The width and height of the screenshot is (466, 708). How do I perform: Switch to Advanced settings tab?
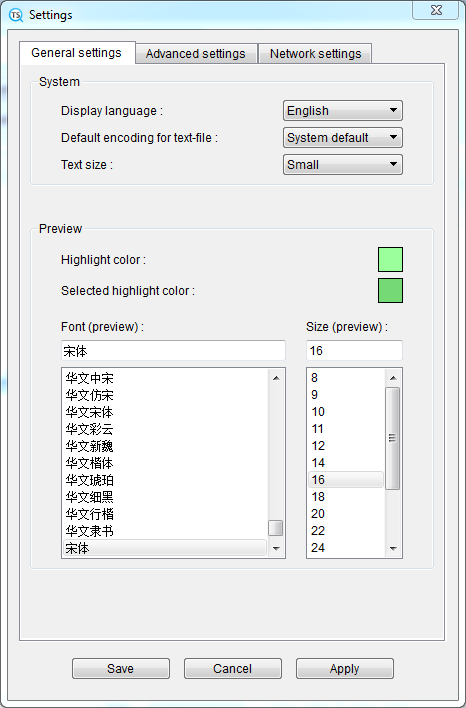pos(196,54)
